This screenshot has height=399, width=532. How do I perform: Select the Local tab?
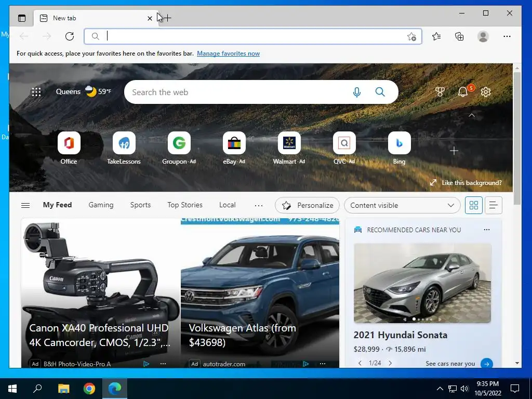click(228, 205)
